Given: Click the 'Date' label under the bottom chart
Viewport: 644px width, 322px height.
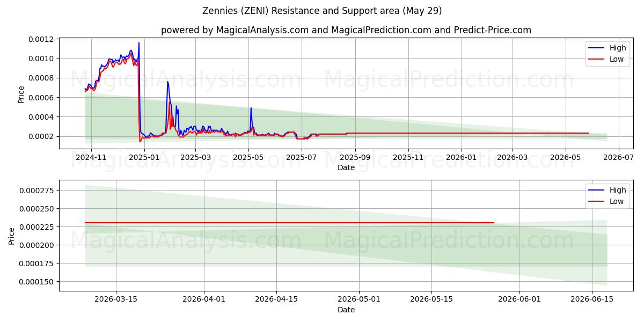Looking at the screenshot, I should click(346, 310).
